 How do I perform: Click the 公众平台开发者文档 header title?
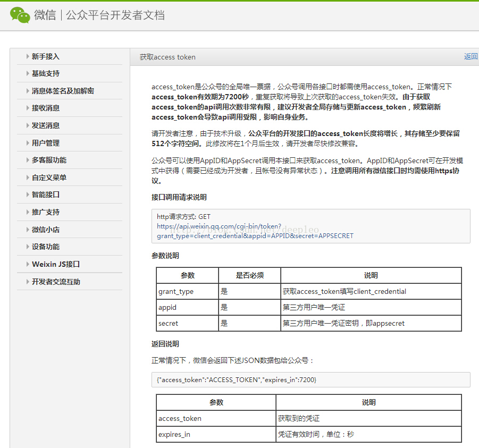(x=115, y=15)
